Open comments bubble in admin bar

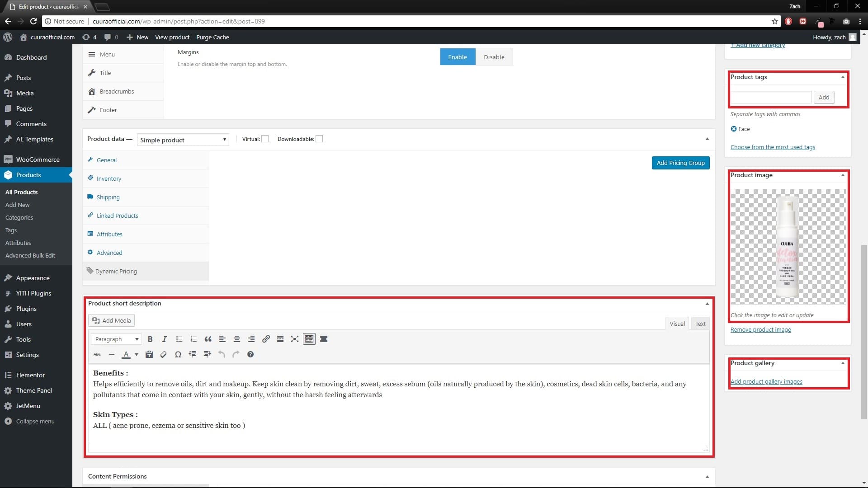[111, 37]
